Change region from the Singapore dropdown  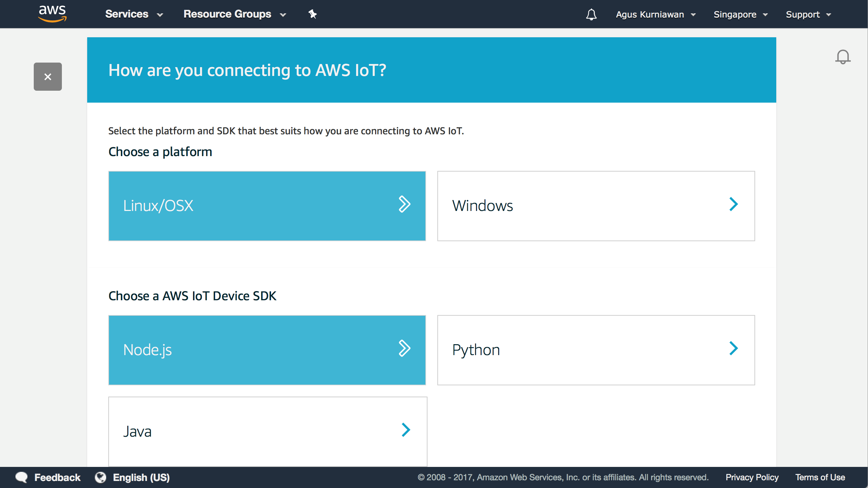tap(740, 14)
